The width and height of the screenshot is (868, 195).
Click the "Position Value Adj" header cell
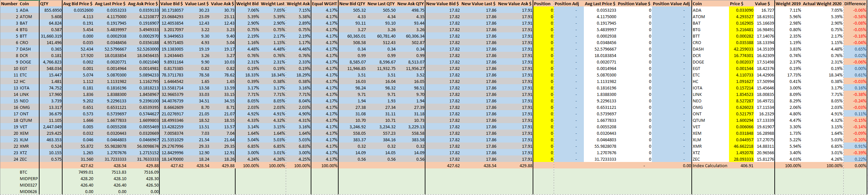coord(671,4)
